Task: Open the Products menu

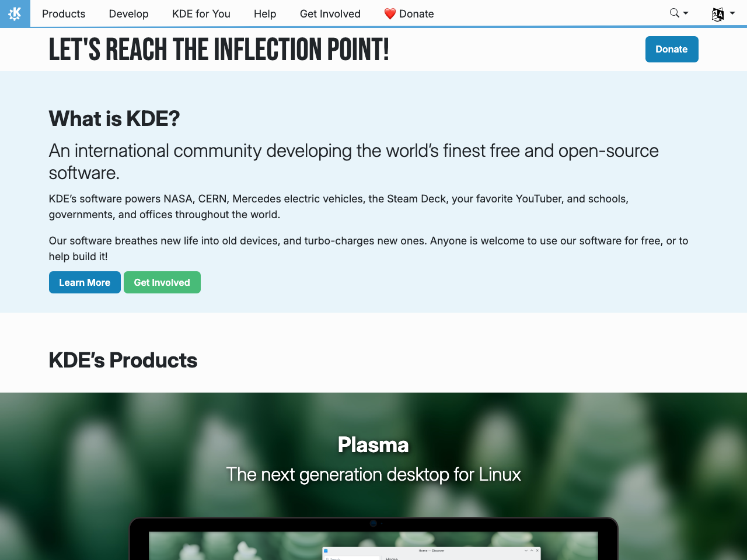Action: (x=63, y=13)
